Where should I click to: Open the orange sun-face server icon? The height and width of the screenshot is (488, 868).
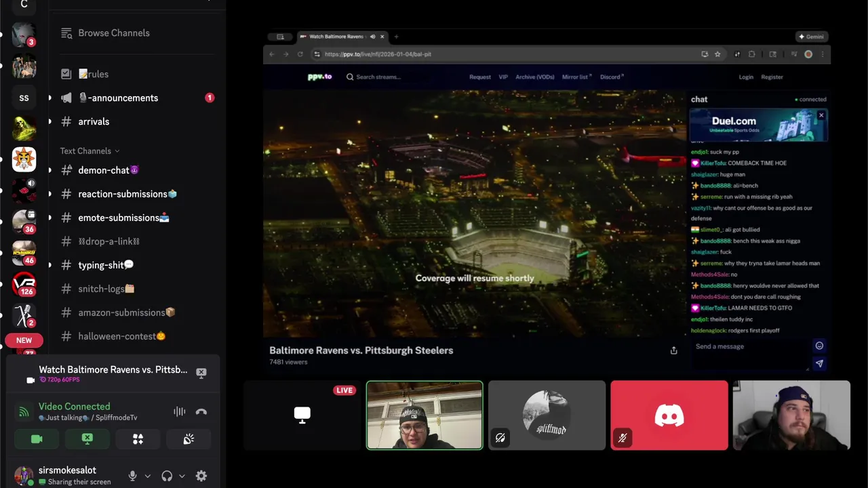[24, 159]
